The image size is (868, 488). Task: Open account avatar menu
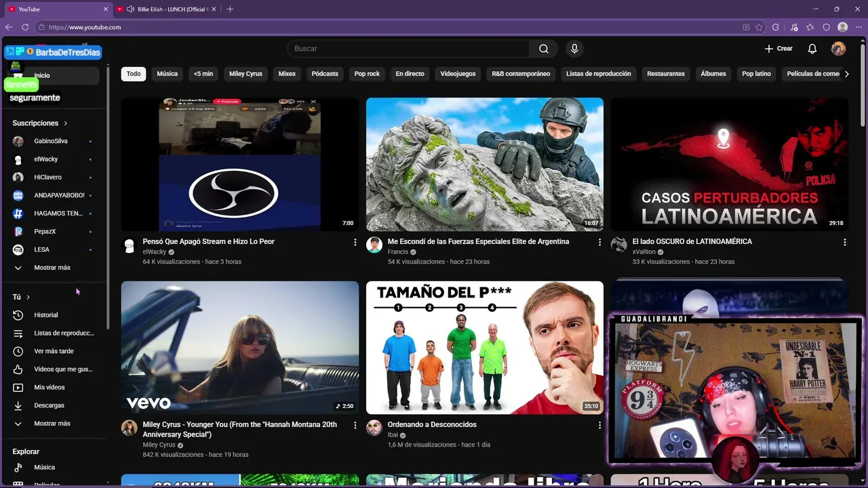point(839,49)
